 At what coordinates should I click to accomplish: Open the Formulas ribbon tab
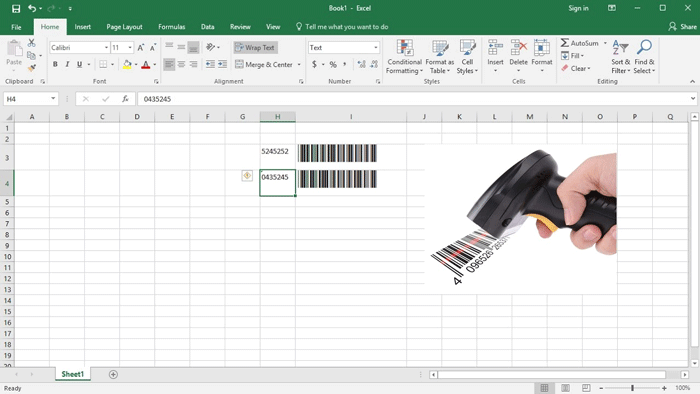(x=171, y=27)
